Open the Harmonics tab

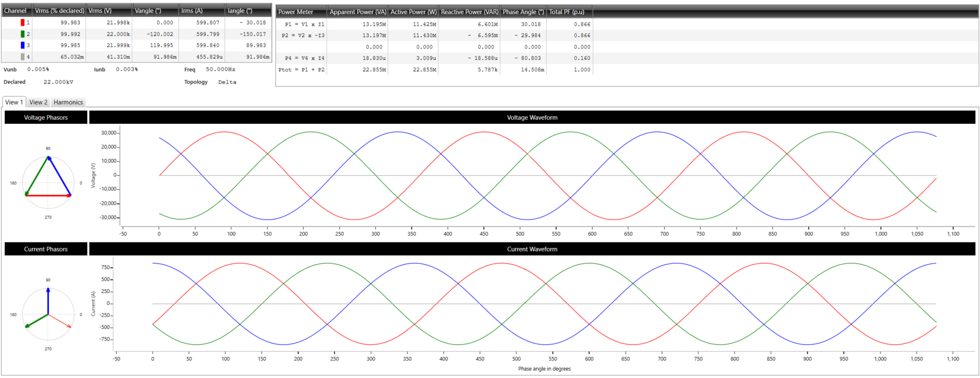68,102
